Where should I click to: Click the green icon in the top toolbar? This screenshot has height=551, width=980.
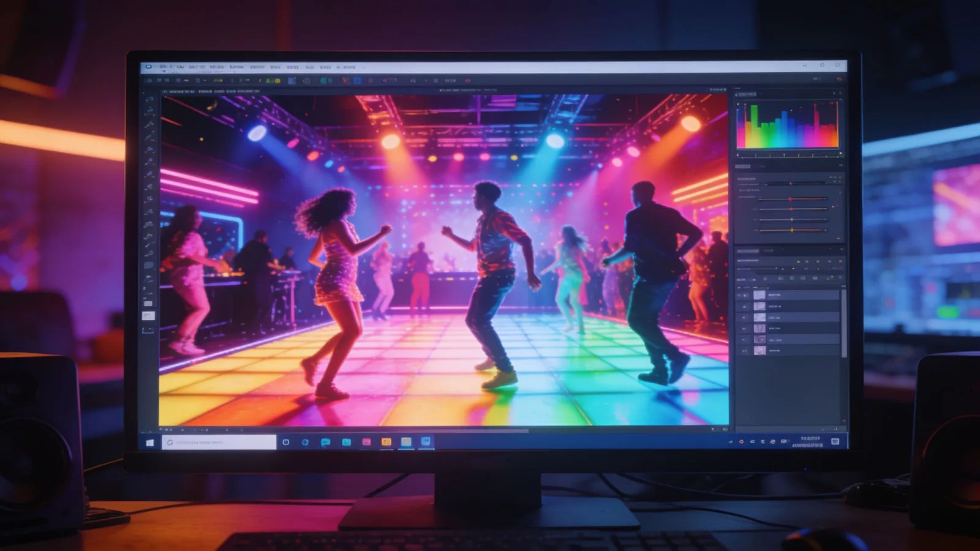tap(323, 80)
